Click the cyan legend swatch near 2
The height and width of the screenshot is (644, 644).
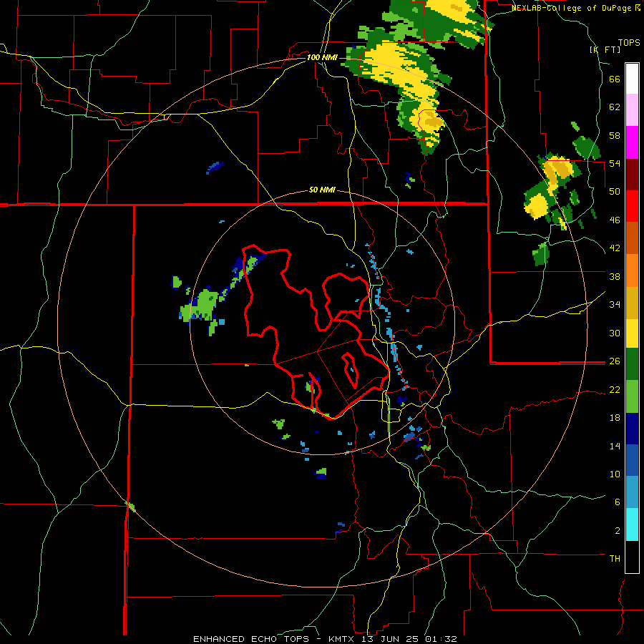click(632, 525)
